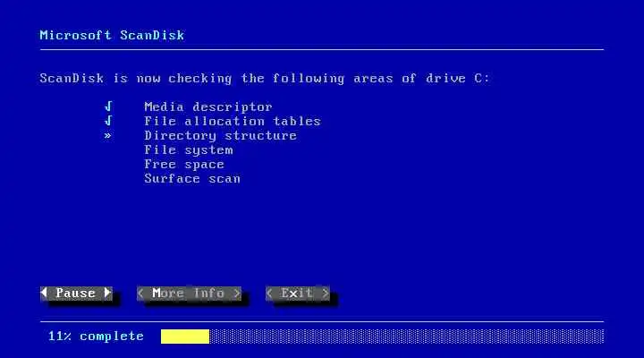Click the 'Free space' text
644x358 pixels.
pyautogui.click(x=184, y=165)
